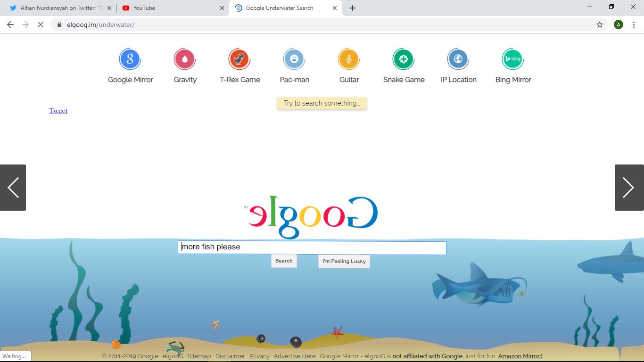Click the Snake Game label text

404,80
